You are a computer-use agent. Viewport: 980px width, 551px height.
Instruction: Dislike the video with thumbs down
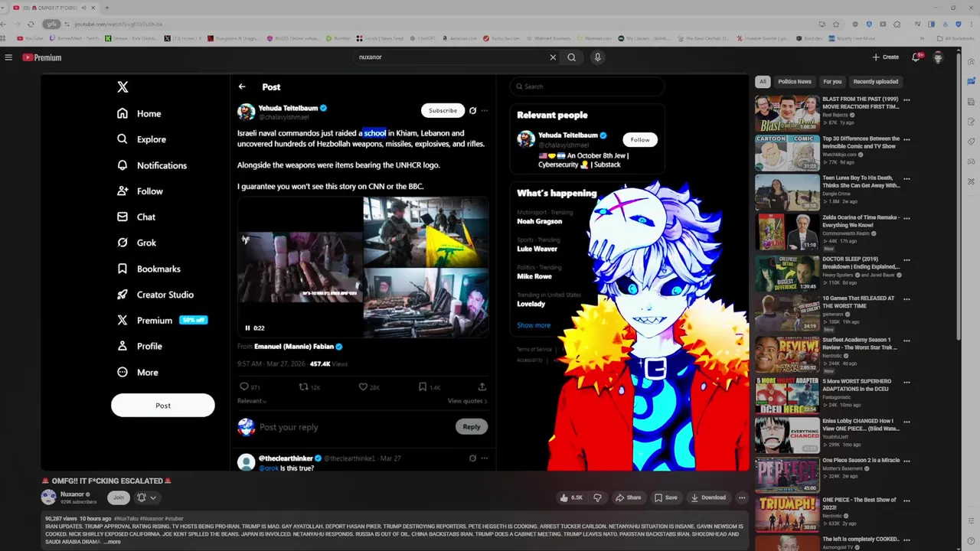coord(597,497)
